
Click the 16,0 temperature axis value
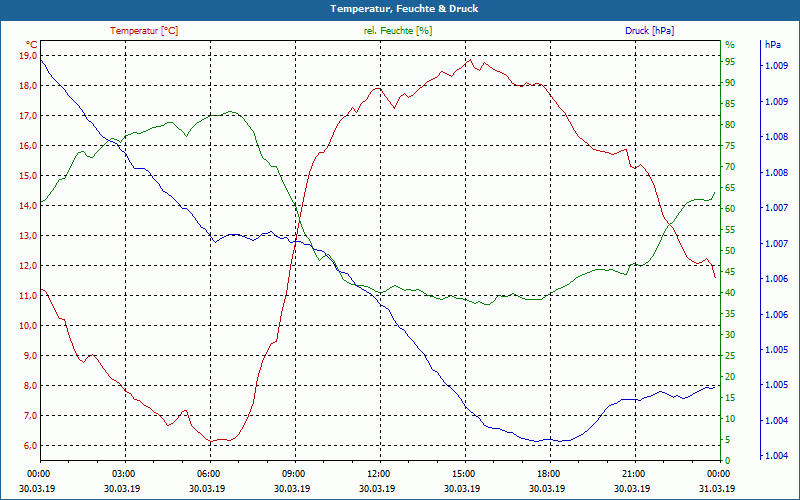28,145
